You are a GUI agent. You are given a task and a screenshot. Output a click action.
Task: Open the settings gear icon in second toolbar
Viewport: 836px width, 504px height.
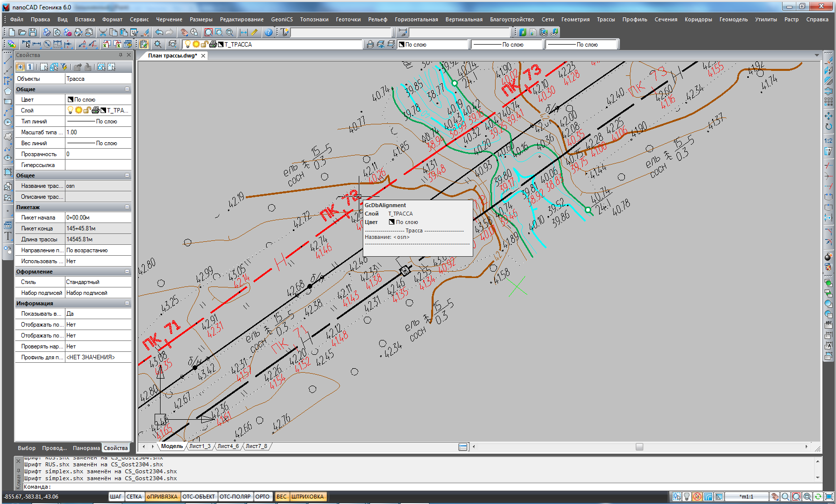(158, 45)
